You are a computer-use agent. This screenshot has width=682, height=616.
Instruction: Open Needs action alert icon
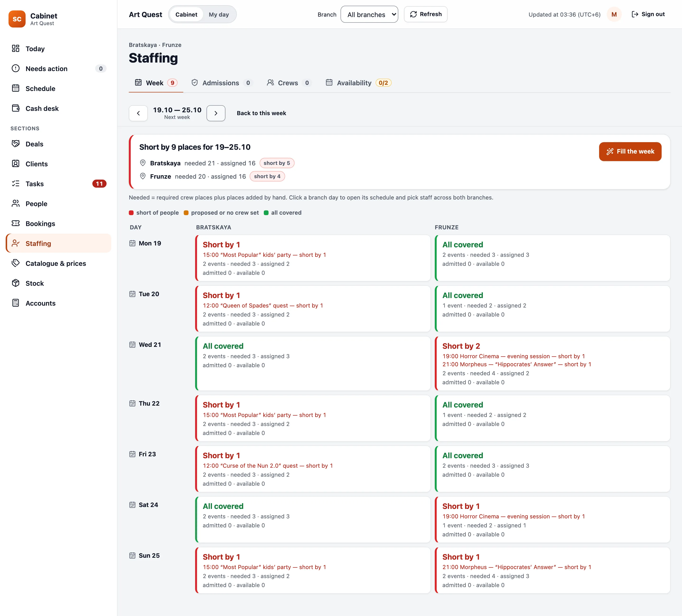click(x=16, y=69)
